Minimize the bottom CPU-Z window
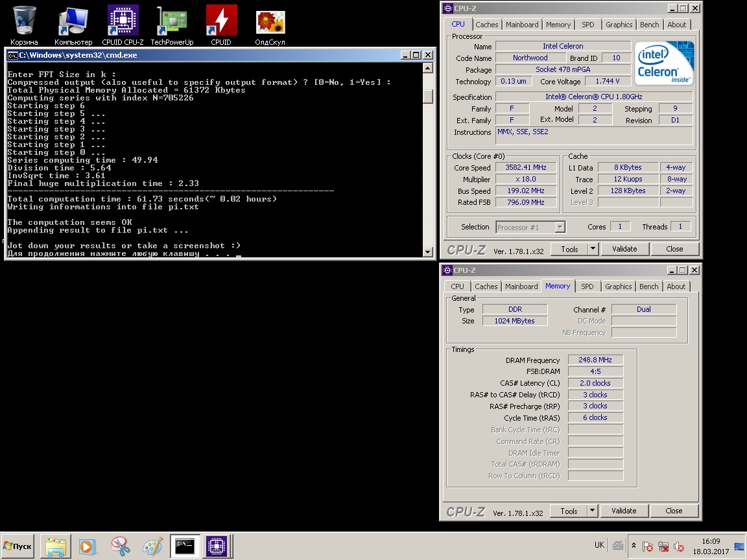The width and height of the screenshot is (747, 560). 672,270
